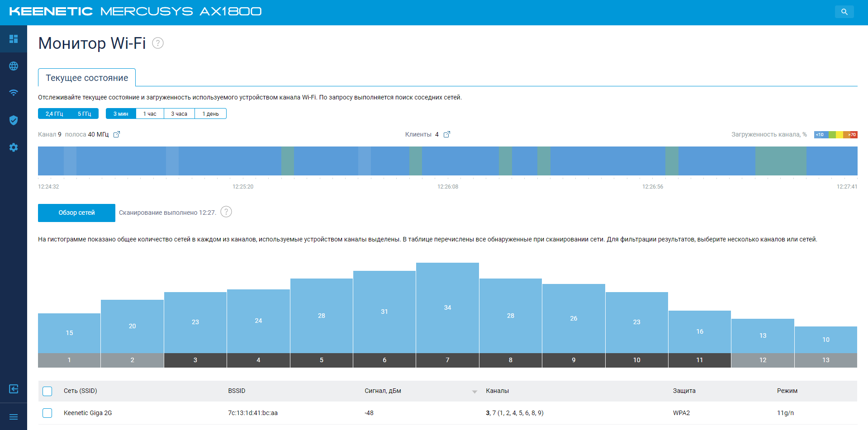868x430 pixels.
Task: Click help icon beside scan status
Action: tap(226, 212)
